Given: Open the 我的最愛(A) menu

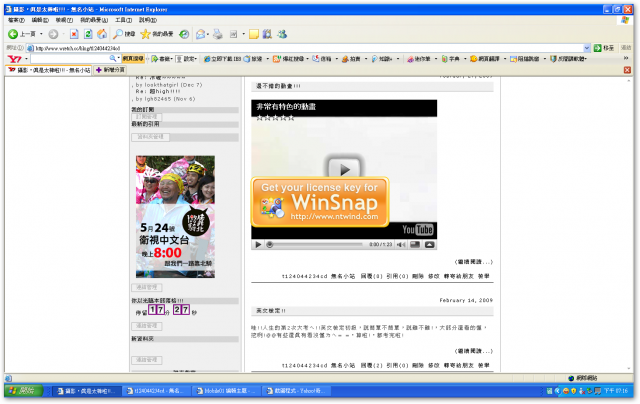Looking at the screenshot, I should pyautogui.click(x=94, y=20).
